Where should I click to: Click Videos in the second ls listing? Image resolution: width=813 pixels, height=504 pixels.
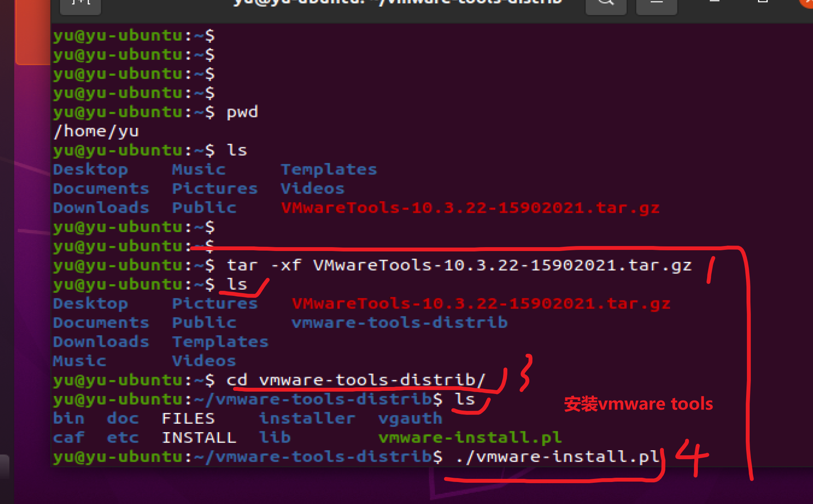pos(204,361)
